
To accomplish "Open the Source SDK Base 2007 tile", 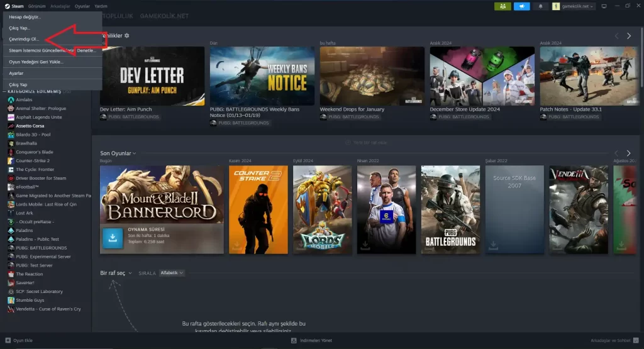I will tap(514, 209).
